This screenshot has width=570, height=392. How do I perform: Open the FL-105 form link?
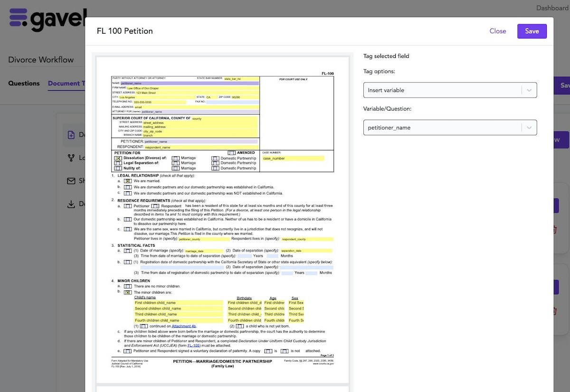point(193,345)
